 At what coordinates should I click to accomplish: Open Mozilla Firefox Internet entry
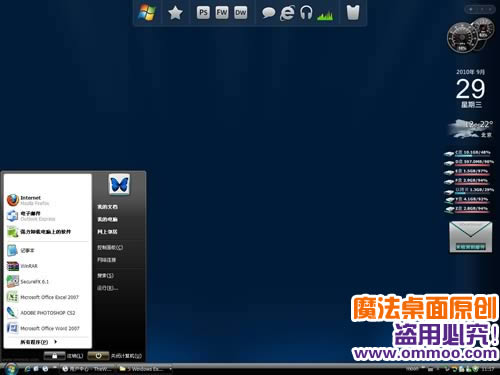pos(47,200)
